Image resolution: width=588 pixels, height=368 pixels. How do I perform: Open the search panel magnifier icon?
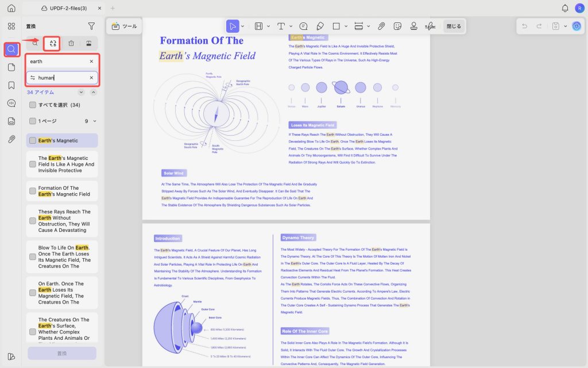11,49
